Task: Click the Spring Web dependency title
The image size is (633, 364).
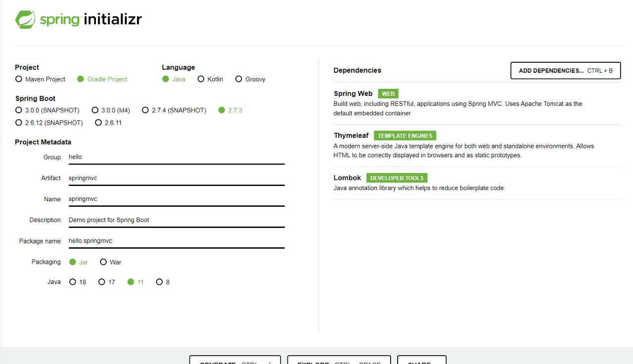Action: (x=353, y=93)
